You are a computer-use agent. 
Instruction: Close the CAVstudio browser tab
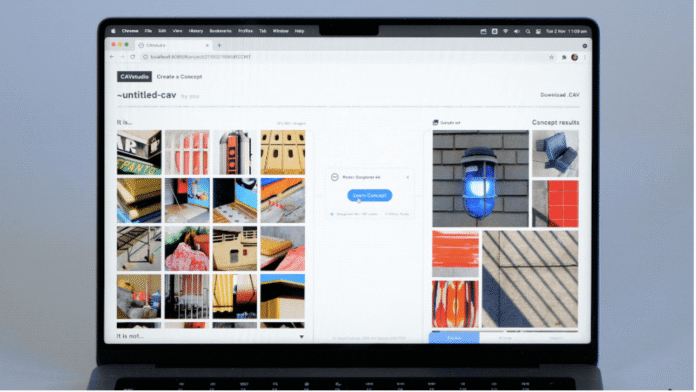[207, 45]
